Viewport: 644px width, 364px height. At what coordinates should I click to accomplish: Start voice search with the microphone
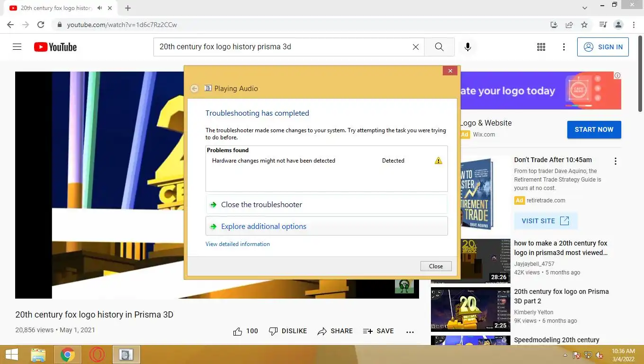[x=467, y=47]
